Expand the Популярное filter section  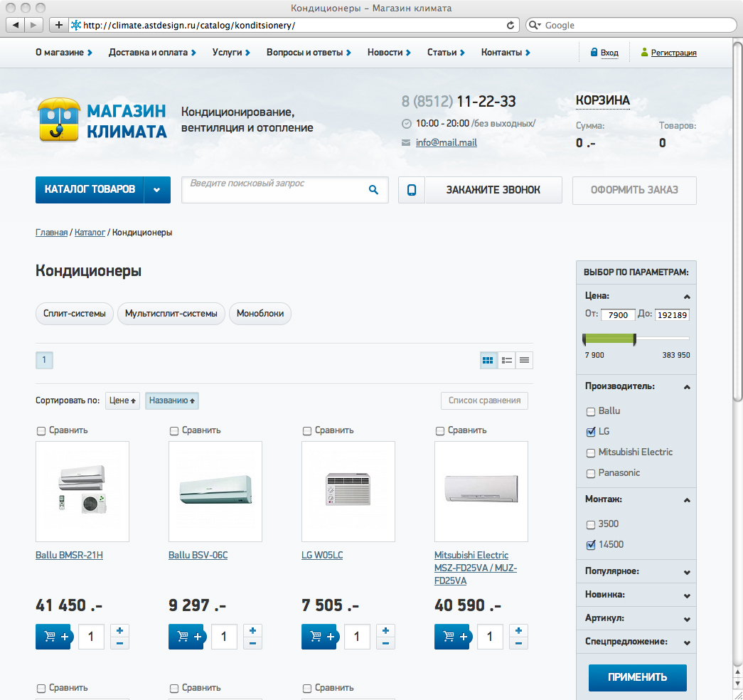pyautogui.click(x=687, y=573)
